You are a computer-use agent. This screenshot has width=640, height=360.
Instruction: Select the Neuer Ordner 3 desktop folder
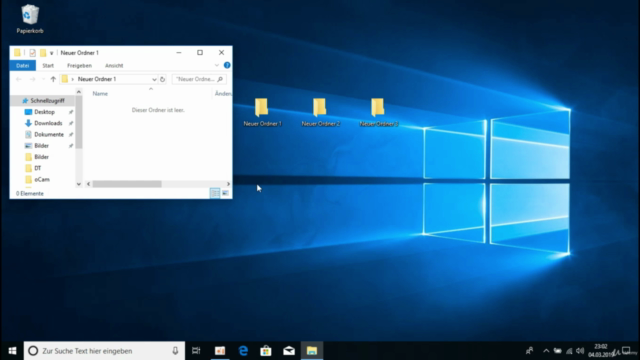pos(378,112)
